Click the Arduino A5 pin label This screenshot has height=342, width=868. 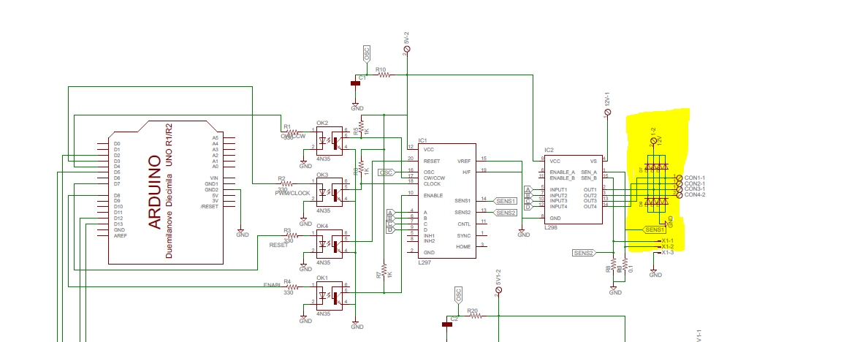pyautogui.click(x=216, y=138)
